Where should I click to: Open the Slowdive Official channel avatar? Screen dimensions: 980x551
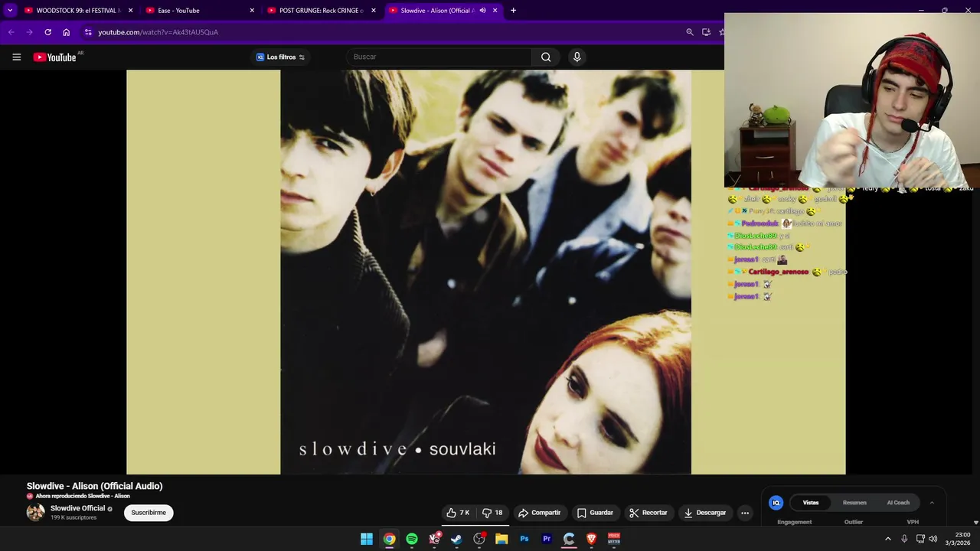pyautogui.click(x=35, y=513)
